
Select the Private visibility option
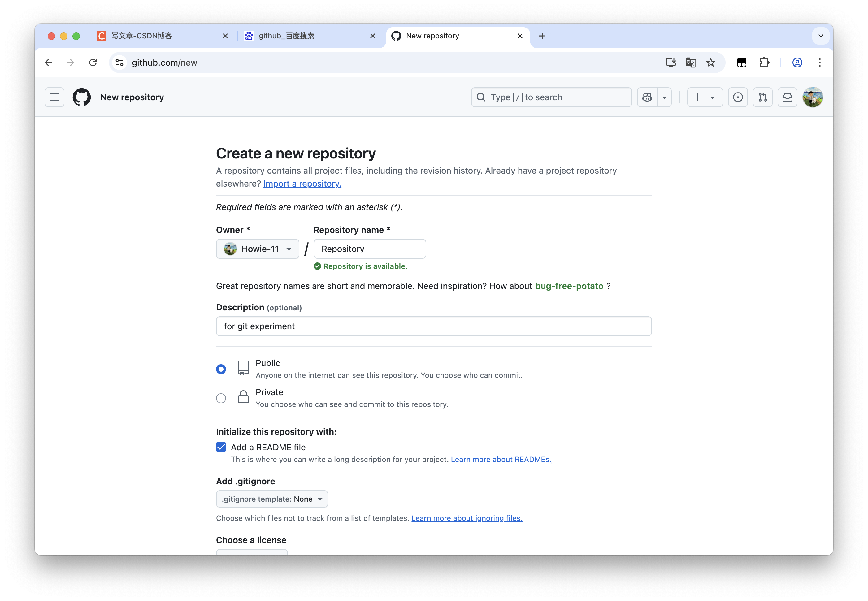coord(221,398)
